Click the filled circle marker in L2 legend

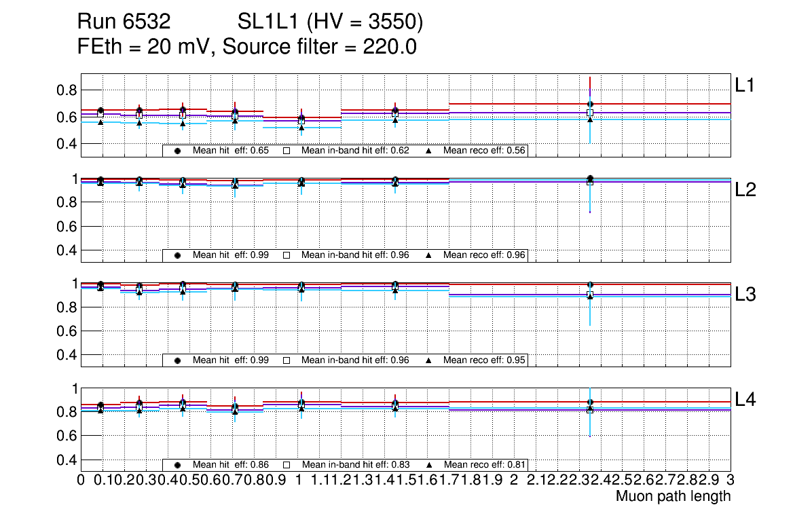[x=178, y=255]
